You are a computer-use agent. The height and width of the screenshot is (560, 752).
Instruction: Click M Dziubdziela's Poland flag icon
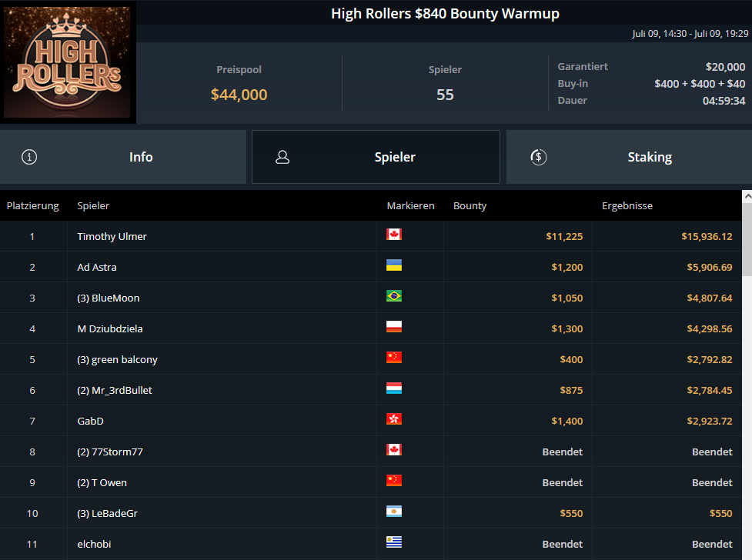[394, 327]
